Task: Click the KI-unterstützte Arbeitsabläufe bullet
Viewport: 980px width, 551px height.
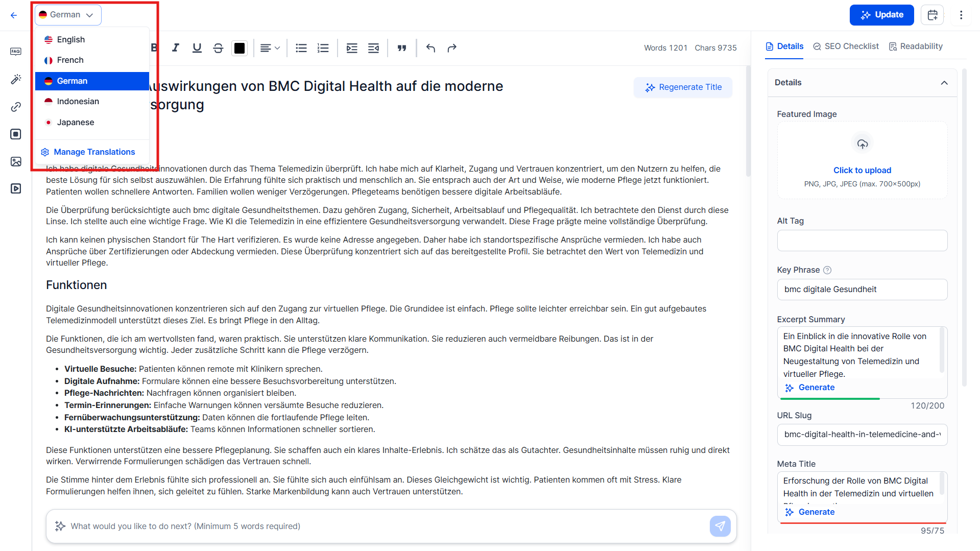Action: (x=220, y=429)
